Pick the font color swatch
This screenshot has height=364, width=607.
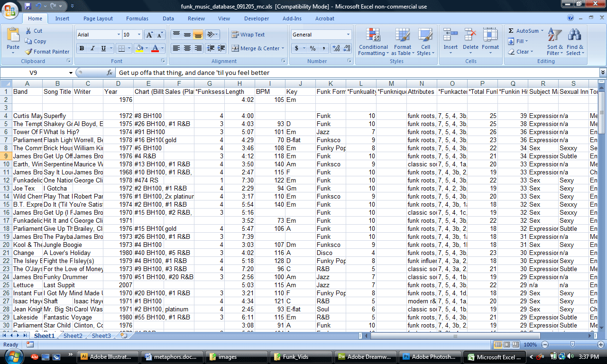pos(155,48)
